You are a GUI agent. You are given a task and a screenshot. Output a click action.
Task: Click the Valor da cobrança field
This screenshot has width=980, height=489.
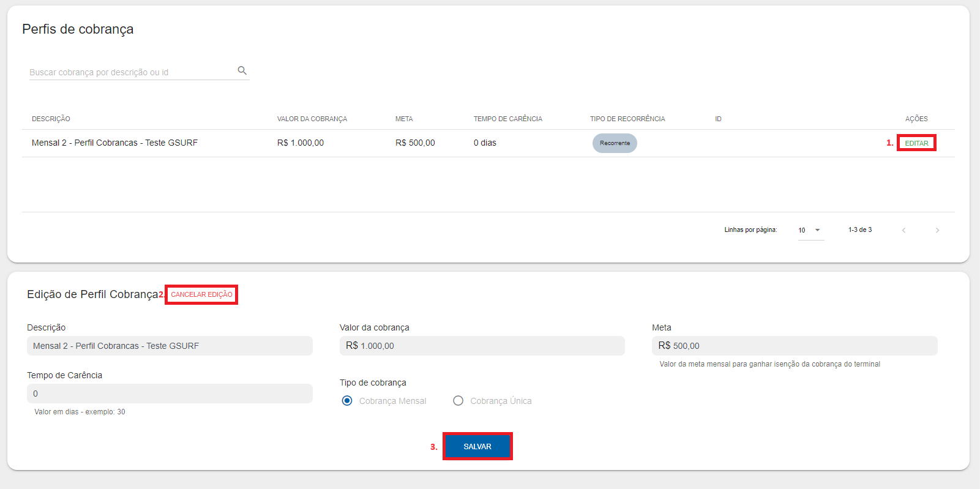pyautogui.click(x=482, y=346)
